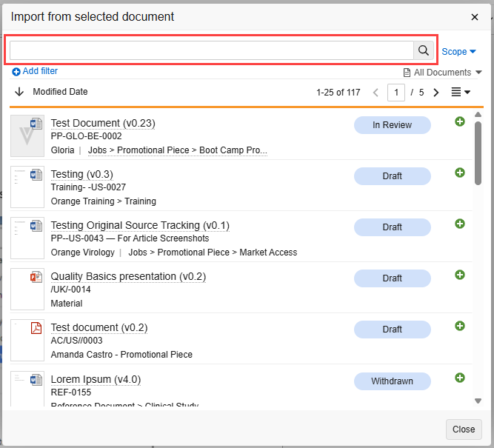Click Add filter link
The image size is (494, 448).
click(35, 71)
